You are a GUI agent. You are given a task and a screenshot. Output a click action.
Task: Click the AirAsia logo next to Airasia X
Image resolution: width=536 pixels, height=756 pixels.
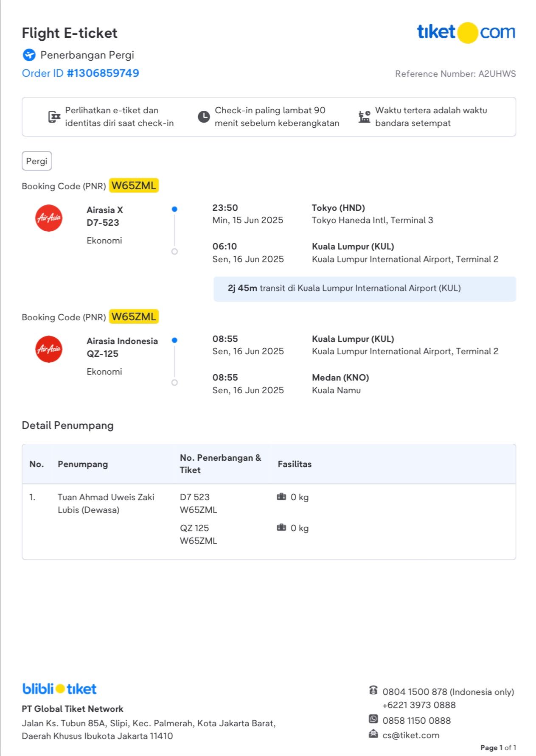(49, 218)
